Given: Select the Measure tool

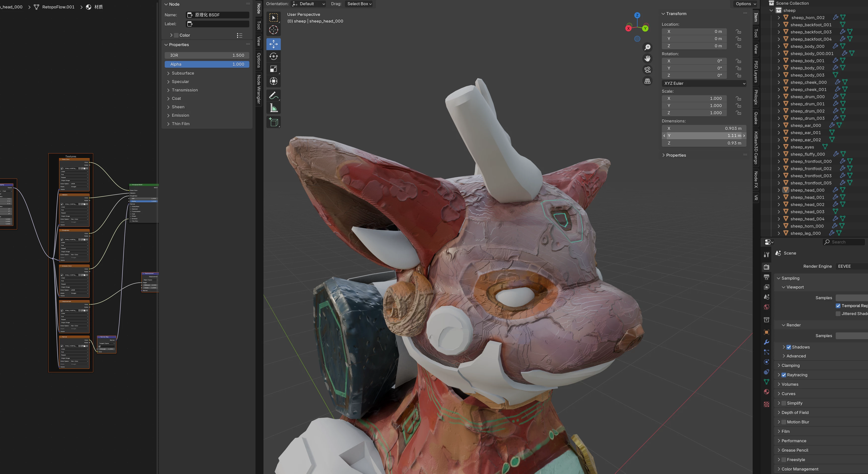Looking at the screenshot, I should [273, 108].
